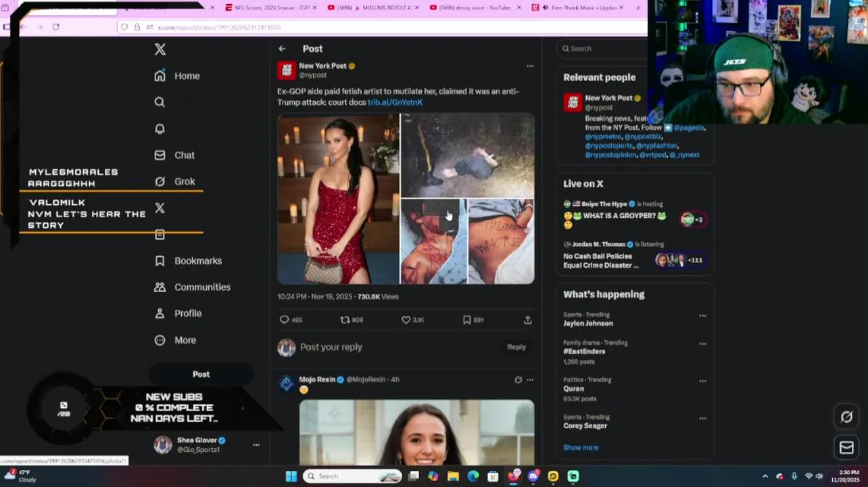Viewport: 868px width, 487px height.
Task: Open replies on the NY Post tweet
Action: [x=291, y=320]
